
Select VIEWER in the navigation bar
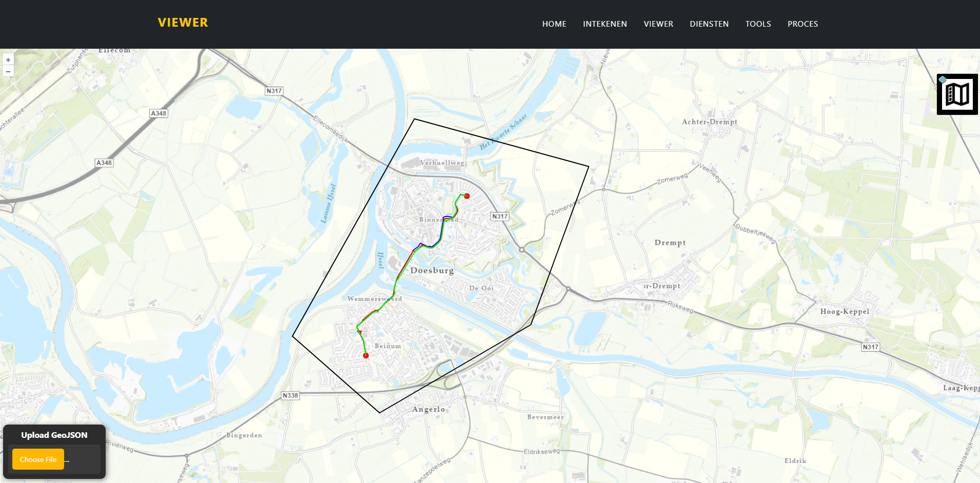[x=658, y=24]
